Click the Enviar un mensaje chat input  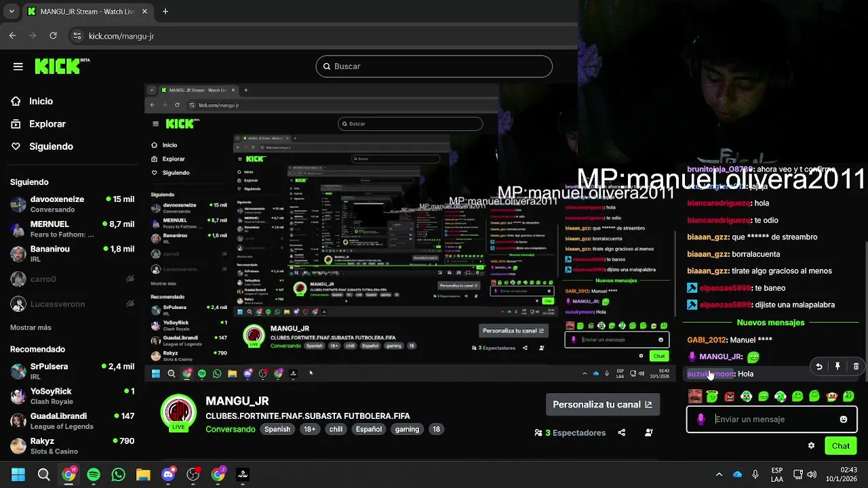point(772,420)
